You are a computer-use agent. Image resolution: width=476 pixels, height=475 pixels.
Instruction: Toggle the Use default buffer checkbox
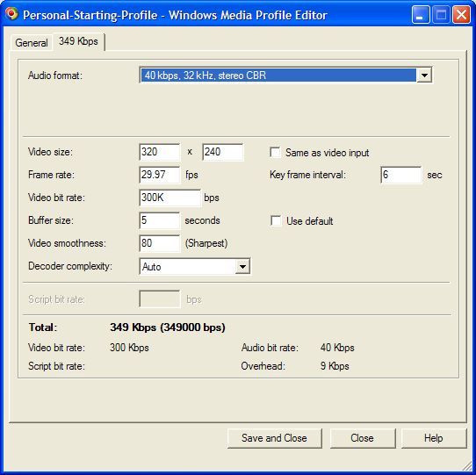click(x=276, y=220)
